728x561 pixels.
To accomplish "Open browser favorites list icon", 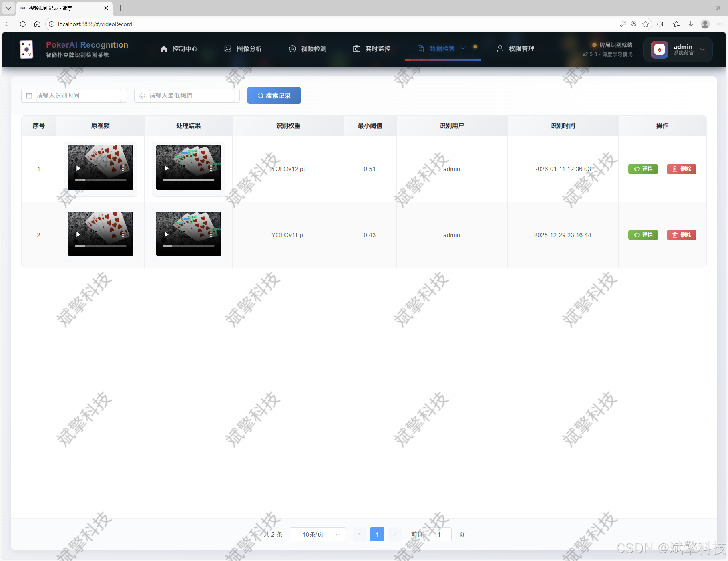I will coord(676,24).
